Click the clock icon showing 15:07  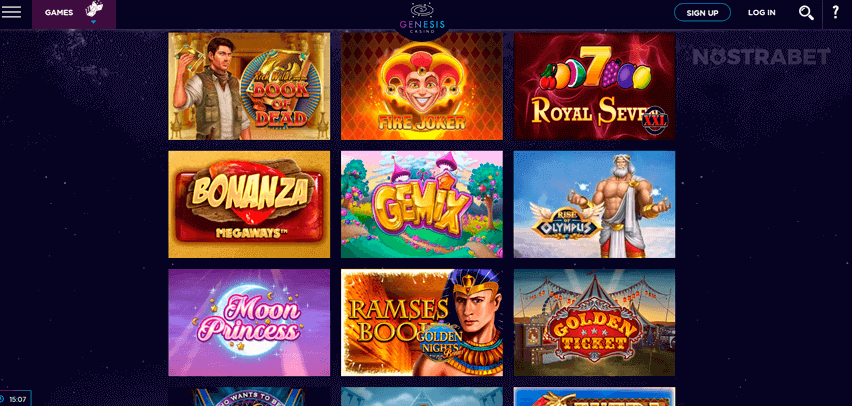point(3,399)
